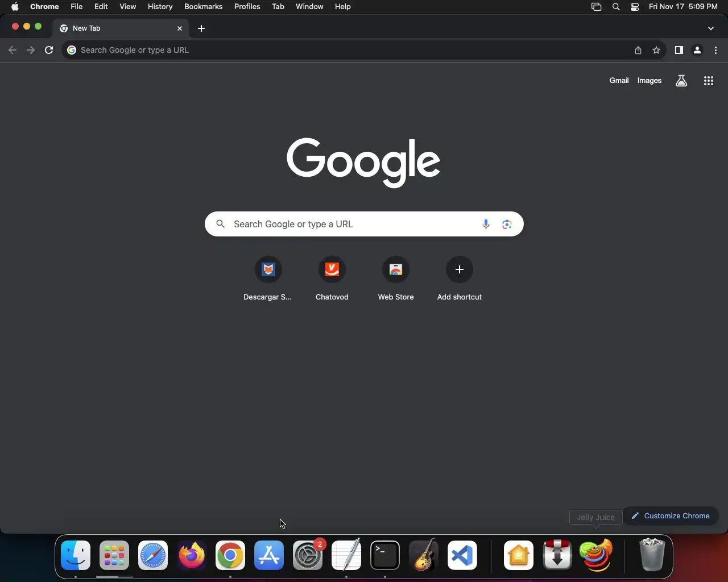Search by image with Google Lens
Viewport: 728px width, 582px height.
[x=507, y=224]
